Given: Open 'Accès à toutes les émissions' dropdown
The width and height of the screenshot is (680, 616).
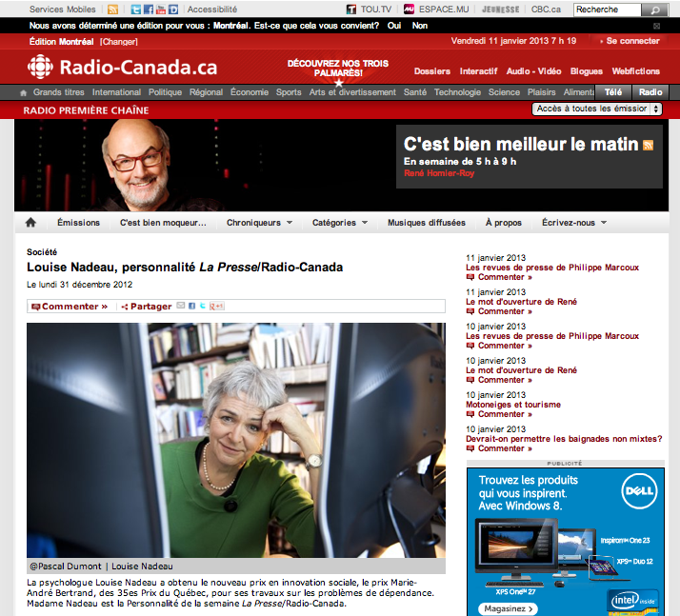Looking at the screenshot, I should (597, 109).
